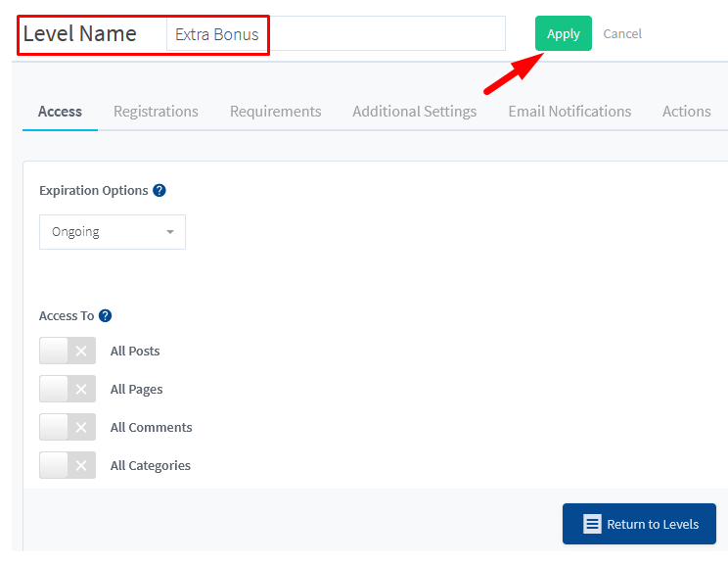This screenshot has width=728, height=564.
Task: Turn on All Comments access
Action: [68, 427]
